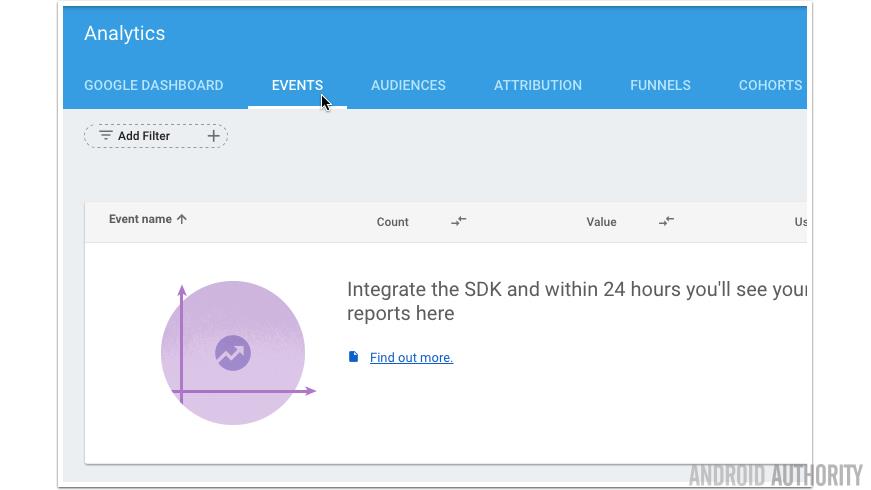The image size is (871, 490).
Task: Switch to the Audiences tab
Action: point(408,85)
